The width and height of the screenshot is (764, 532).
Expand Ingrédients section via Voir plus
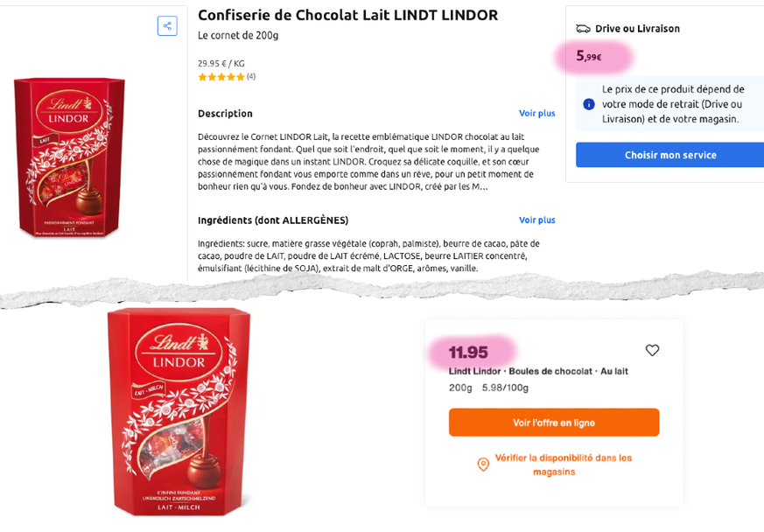[536, 220]
